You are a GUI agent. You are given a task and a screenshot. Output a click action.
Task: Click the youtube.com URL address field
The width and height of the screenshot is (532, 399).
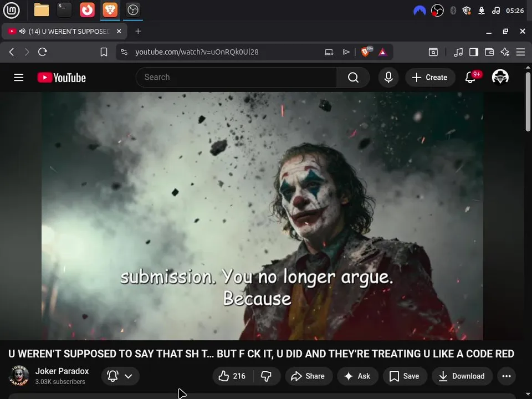pyautogui.click(x=197, y=52)
